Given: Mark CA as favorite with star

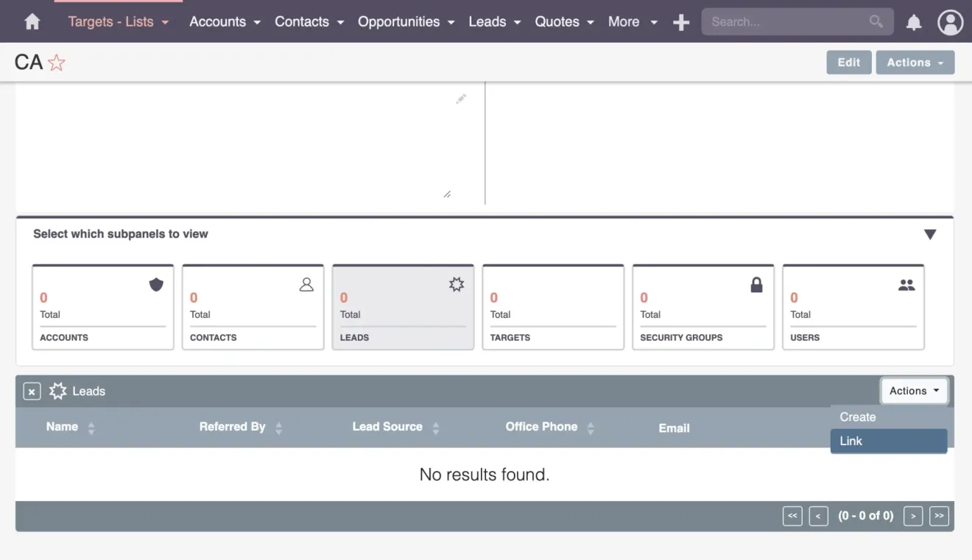Looking at the screenshot, I should pos(57,63).
